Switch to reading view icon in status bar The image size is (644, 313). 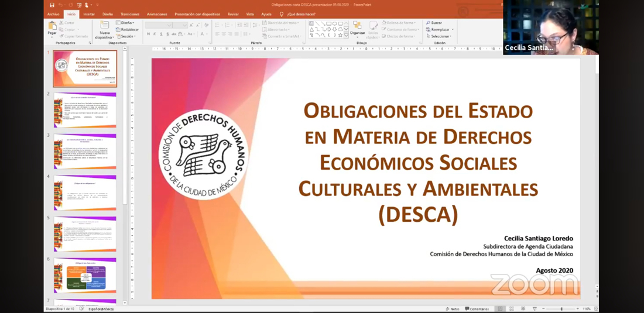pyautogui.click(x=523, y=309)
